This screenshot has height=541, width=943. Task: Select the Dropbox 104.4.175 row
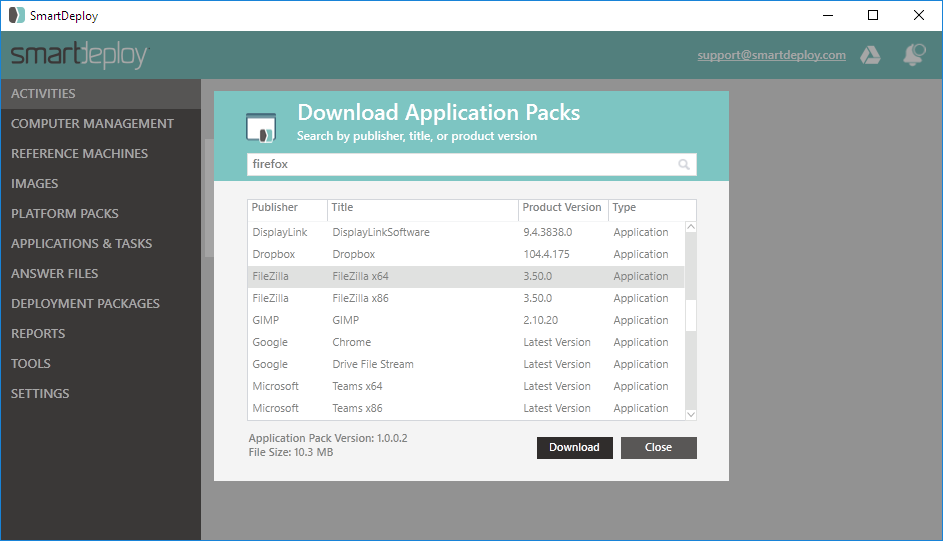pyautogui.click(x=466, y=255)
